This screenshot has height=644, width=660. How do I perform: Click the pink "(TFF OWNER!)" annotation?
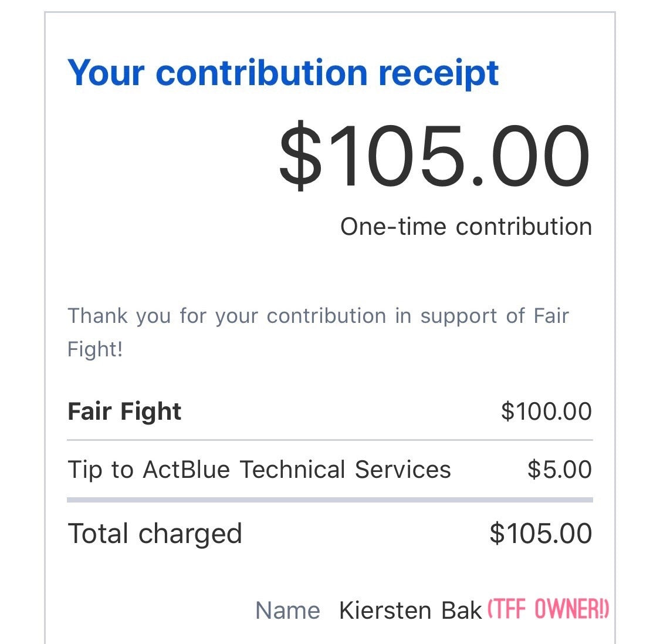(x=548, y=610)
